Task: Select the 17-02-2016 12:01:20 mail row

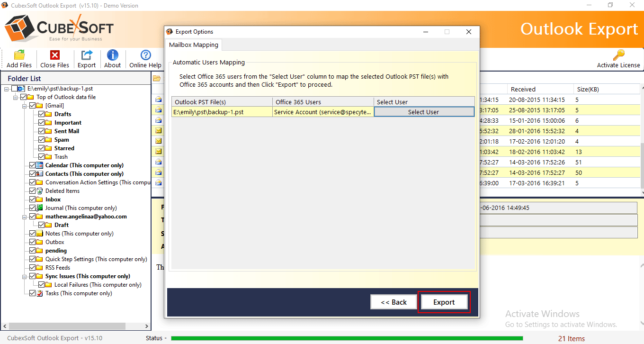Action: [559, 141]
